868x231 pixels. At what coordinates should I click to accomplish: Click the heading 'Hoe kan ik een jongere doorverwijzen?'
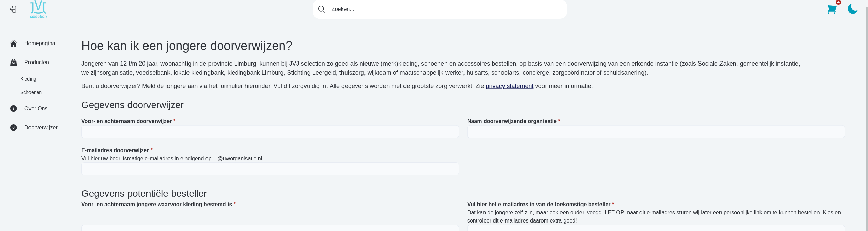point(187,46)
